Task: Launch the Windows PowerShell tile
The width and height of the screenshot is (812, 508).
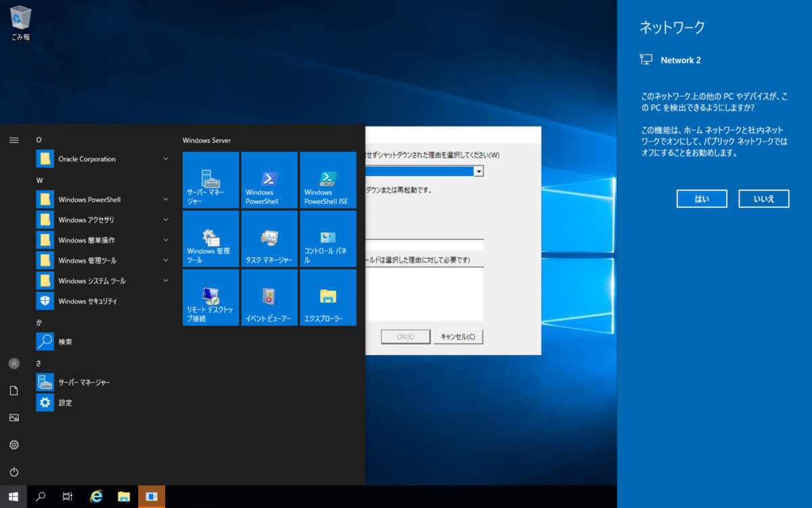Action: tap(269, 179)
